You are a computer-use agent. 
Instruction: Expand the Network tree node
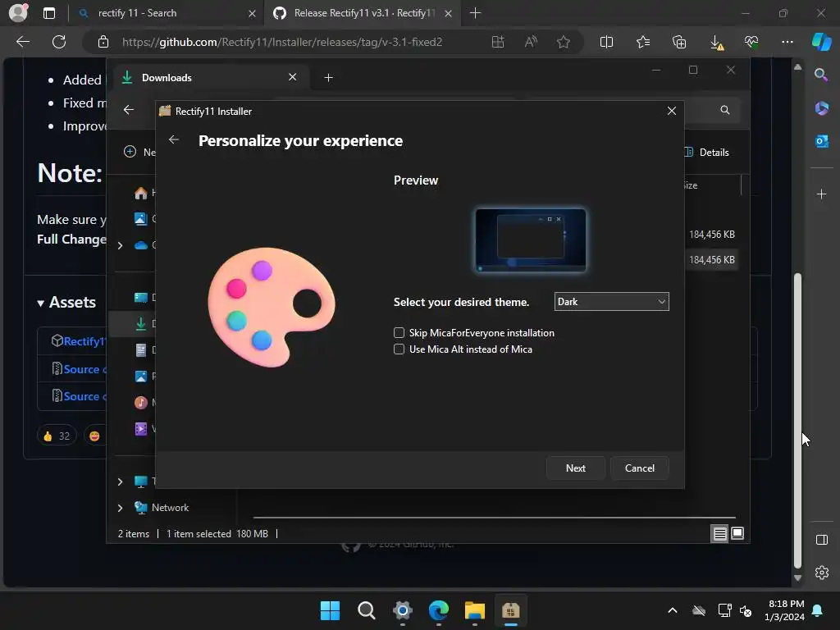[120, 508]
